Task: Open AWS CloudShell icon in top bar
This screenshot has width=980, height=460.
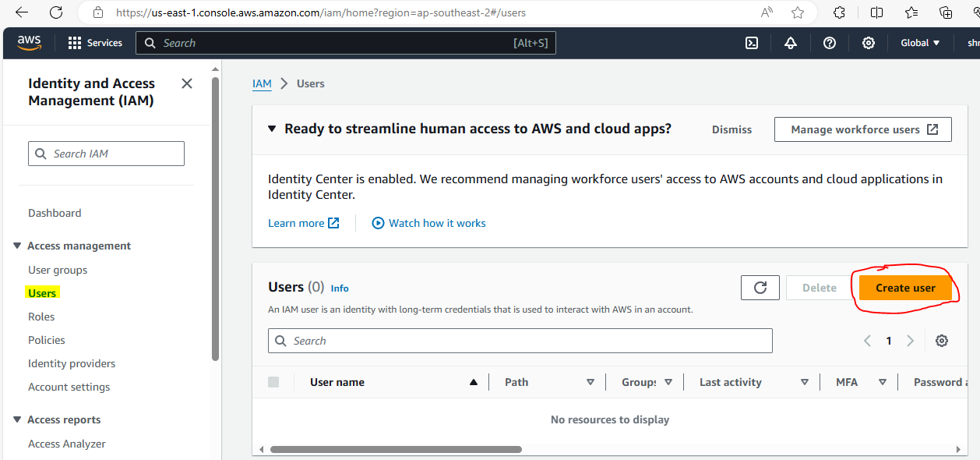Action: [752, 43]
